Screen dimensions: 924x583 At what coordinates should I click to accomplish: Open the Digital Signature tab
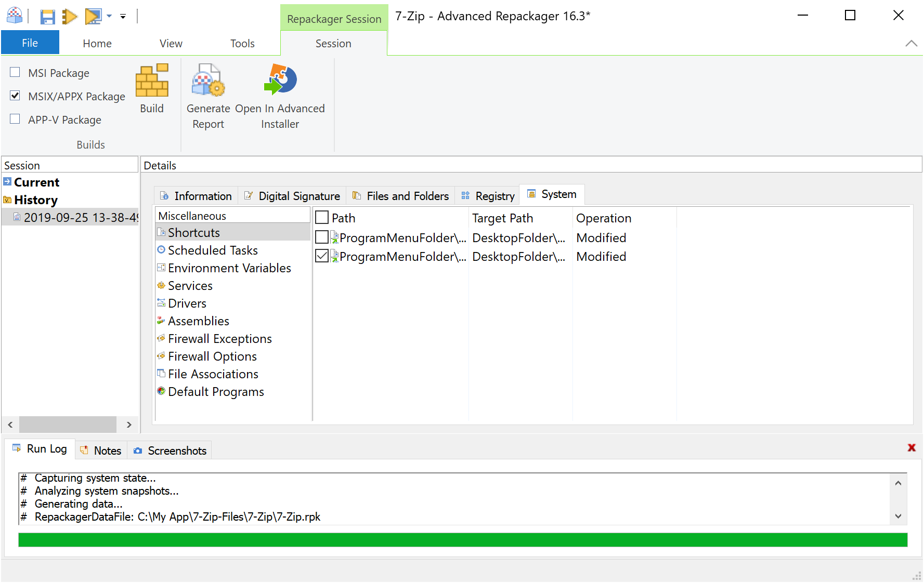tap(293, 196)
